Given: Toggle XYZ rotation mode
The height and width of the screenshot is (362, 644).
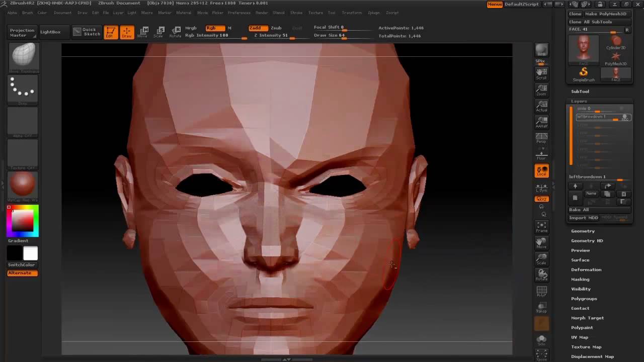Looking at the screenshot, I should 541,199.
